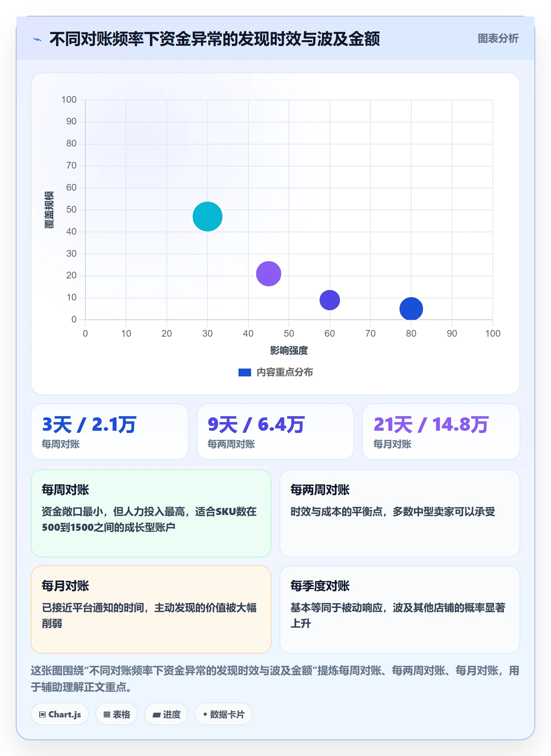Click the 进度 tag chip

166,714
